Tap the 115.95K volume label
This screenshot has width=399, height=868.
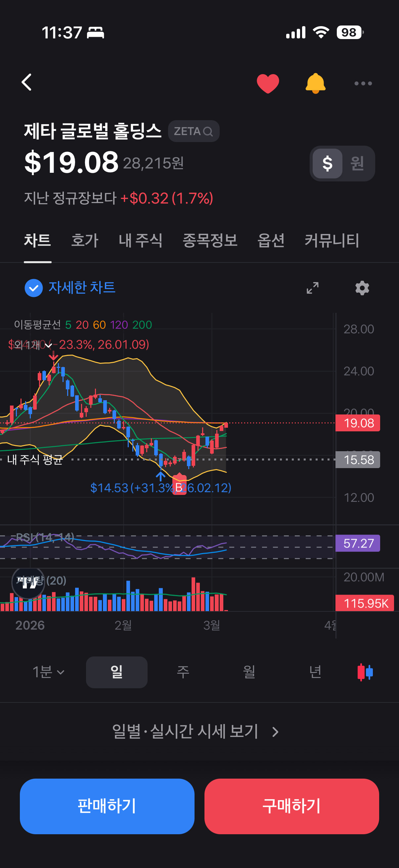[x=365, y=603]
